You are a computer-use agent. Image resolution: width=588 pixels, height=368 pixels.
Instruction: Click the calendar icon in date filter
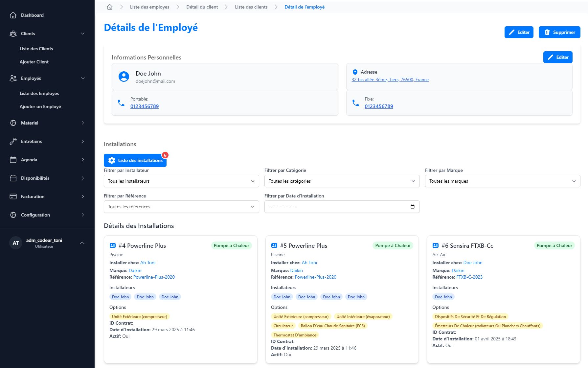[413, 207]
